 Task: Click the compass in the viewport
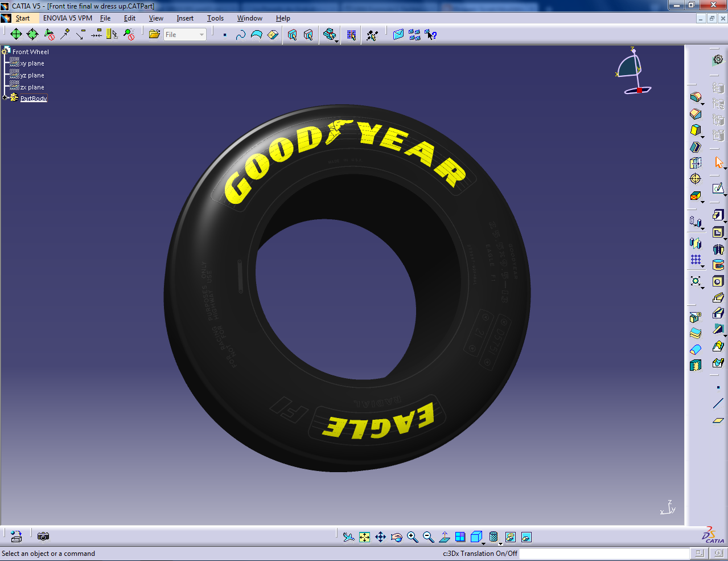pos(633,71)
